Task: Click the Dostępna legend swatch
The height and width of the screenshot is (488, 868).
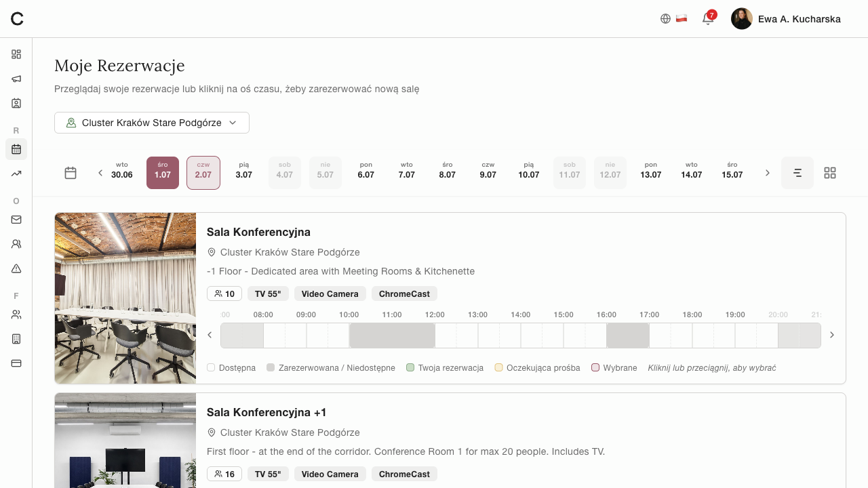Action: (211, 367)
